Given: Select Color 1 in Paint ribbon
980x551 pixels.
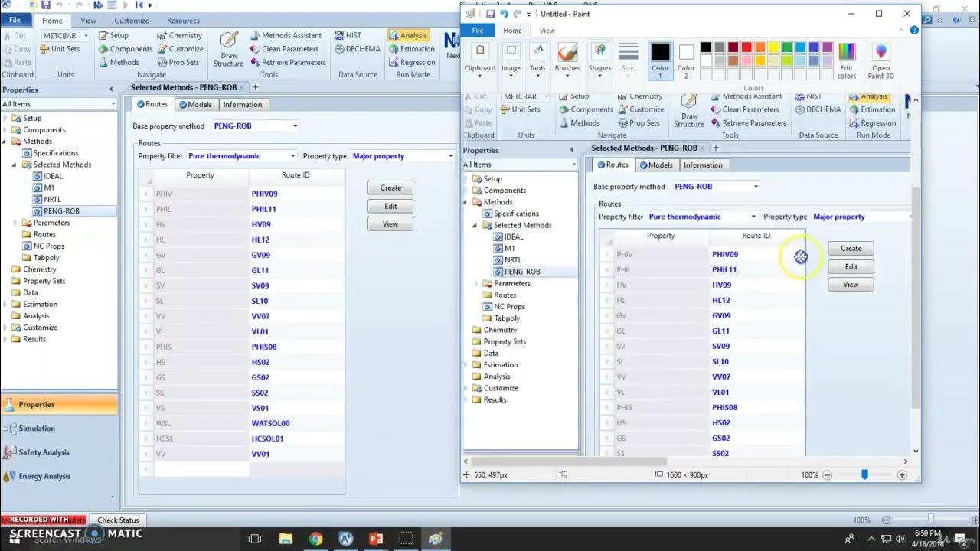Looking at the screenshot, I should tap(660, 61).
